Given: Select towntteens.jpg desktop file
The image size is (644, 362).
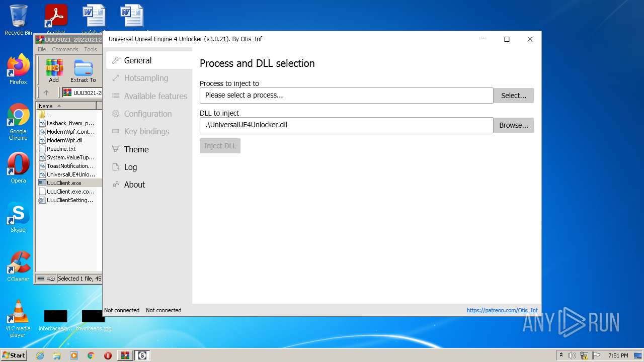Looking at the screenshot, I should click(94, 321).
